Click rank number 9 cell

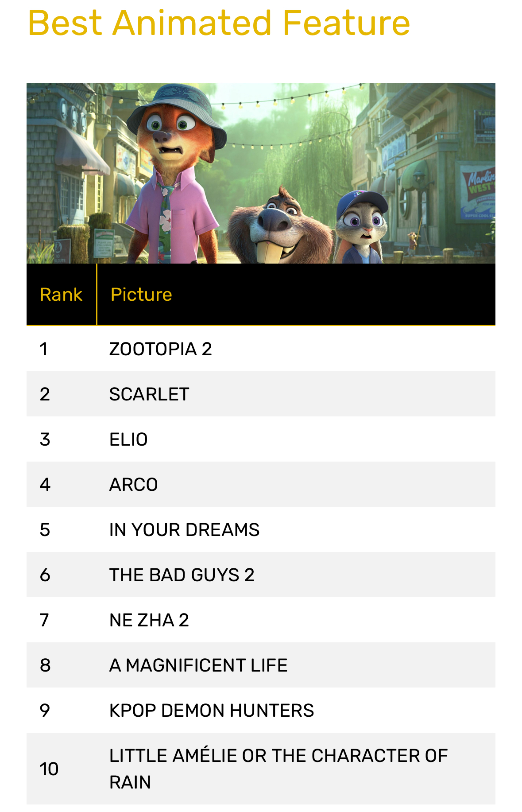(x=45, y=711)
